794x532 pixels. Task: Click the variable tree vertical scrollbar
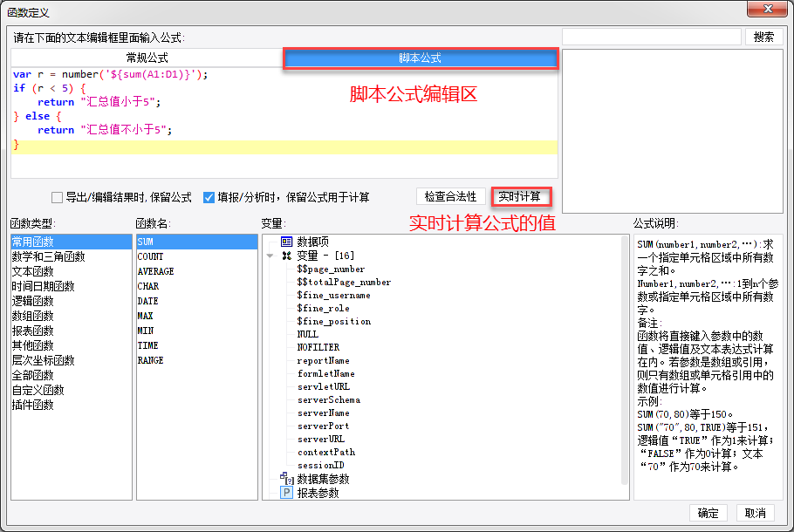(625, 360)
